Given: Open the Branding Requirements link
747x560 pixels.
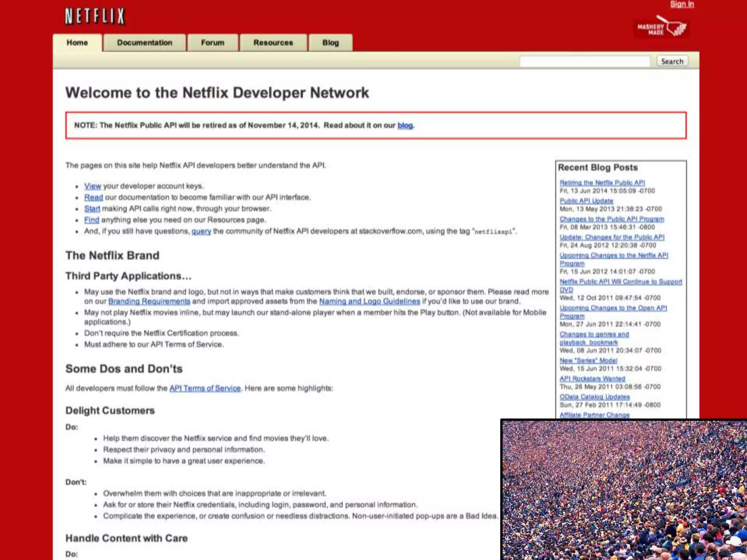Looking at the screenshot, I should 149,301.
